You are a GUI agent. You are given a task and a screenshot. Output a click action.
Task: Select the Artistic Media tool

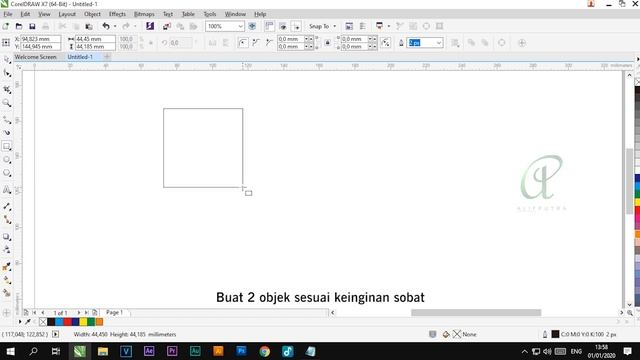(7, 133)
